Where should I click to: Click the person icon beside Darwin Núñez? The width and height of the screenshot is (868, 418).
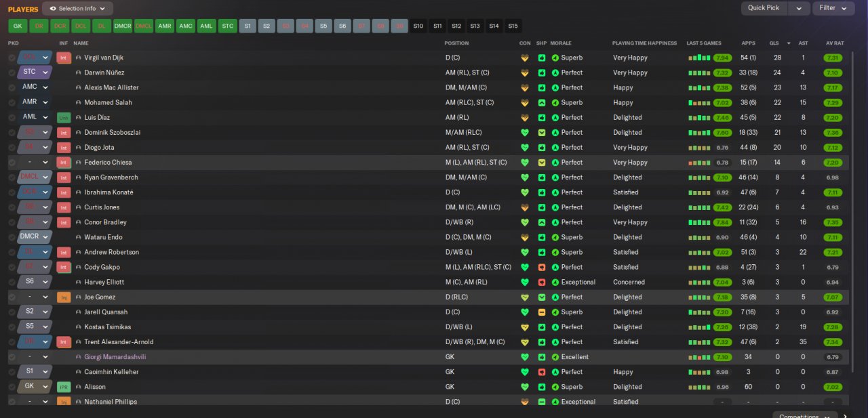click(x=79, y=72)
